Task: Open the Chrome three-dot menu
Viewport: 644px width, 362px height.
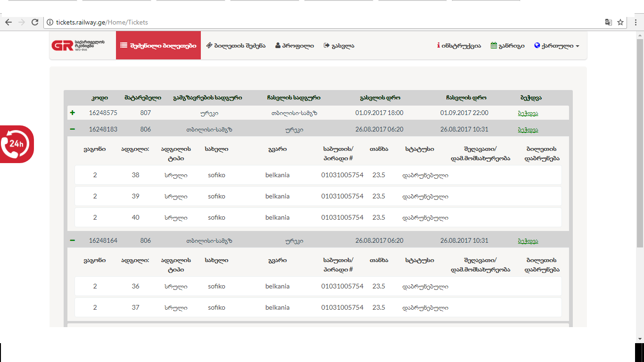Action: pyautogui.click(x=636, y=22)
